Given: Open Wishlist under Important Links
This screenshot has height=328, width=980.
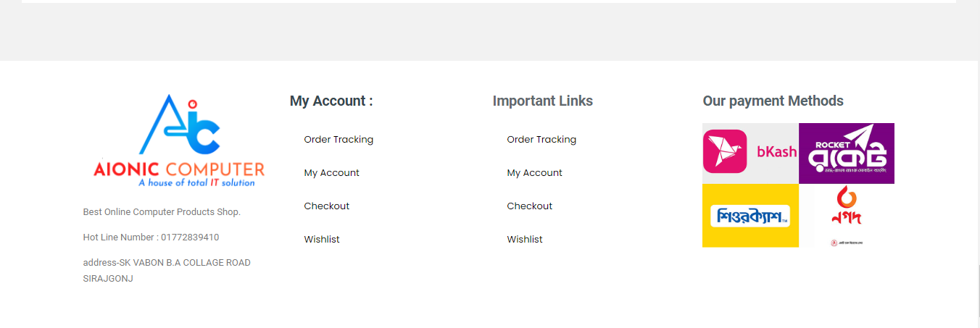Looking at the screenshot, I should [525, 240].
